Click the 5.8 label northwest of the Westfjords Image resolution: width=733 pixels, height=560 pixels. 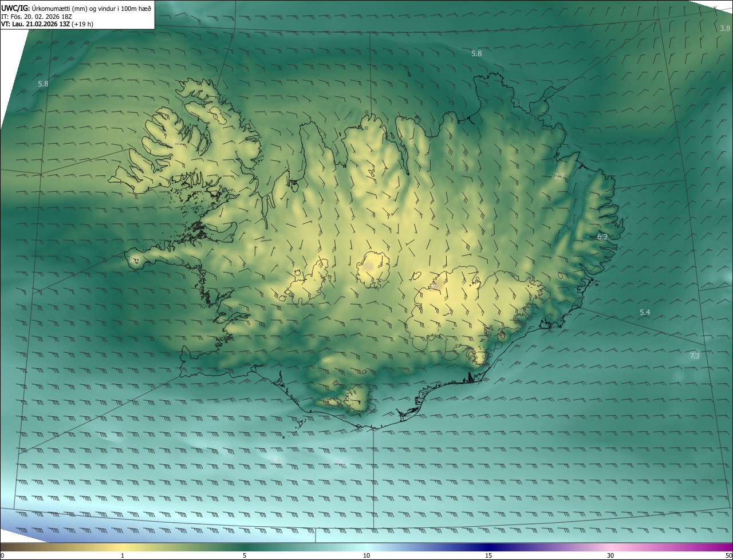tap(43, 84)
